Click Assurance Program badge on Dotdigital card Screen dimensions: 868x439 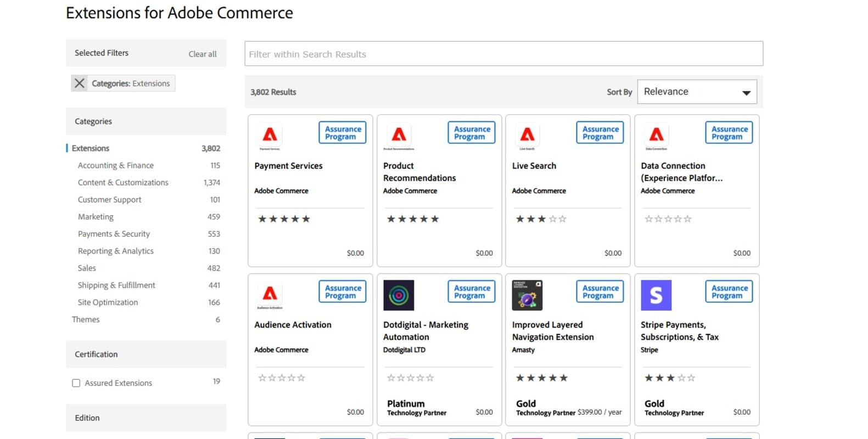tap(472, 291)
